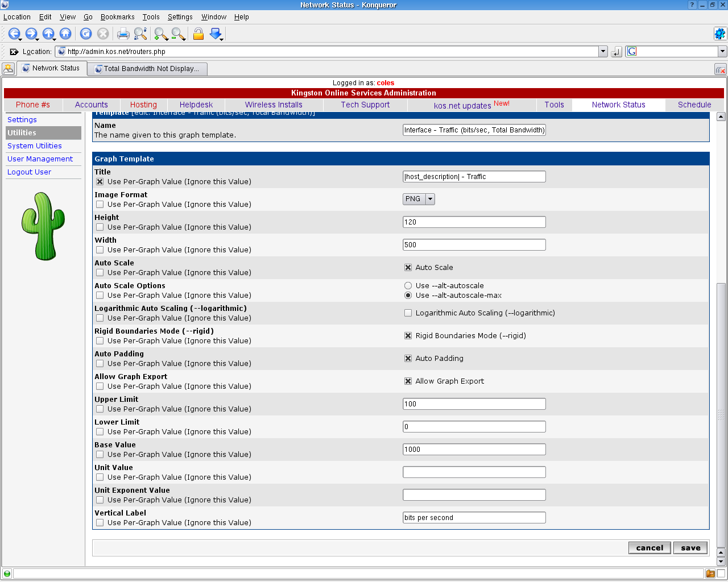Clear the location bar with the black X icon
Viewport: 728px width, 582px height.
(14, 52)
